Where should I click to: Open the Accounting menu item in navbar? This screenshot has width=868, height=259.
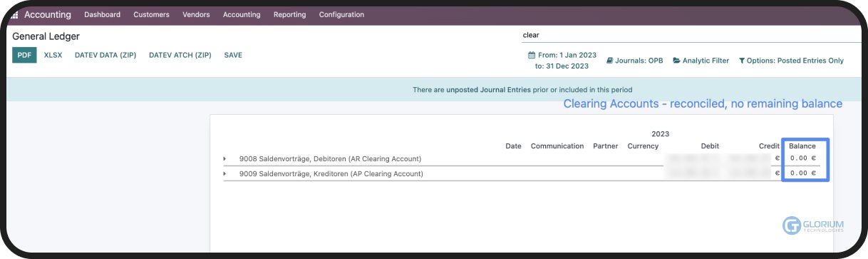[242, 14]
